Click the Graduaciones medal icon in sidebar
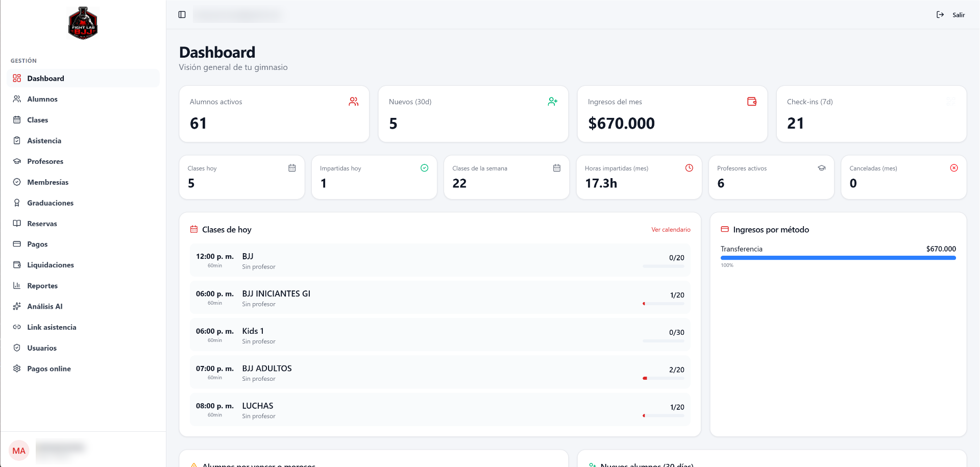The image size is (980, 467). click(x=17, y=203)
